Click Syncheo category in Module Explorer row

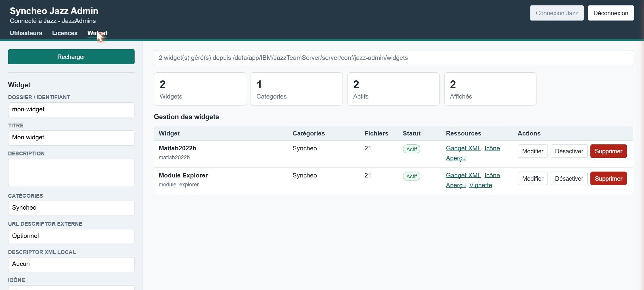pos(305,175)
